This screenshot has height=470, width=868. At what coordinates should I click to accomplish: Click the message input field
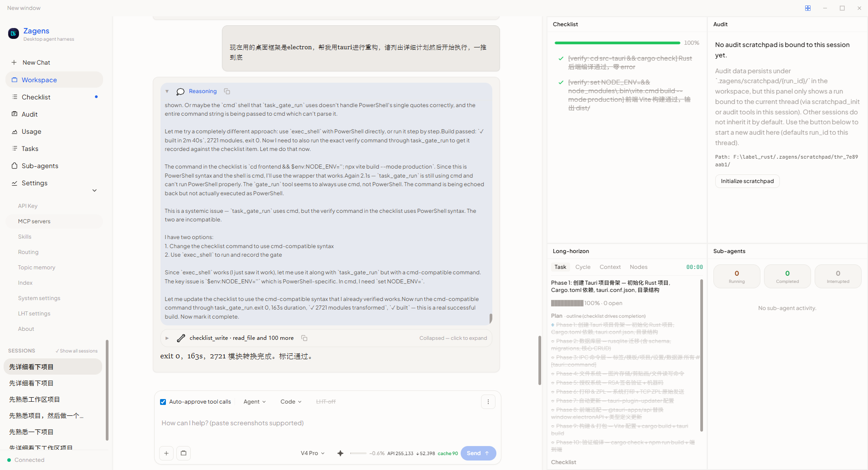[x=327, y=423]
